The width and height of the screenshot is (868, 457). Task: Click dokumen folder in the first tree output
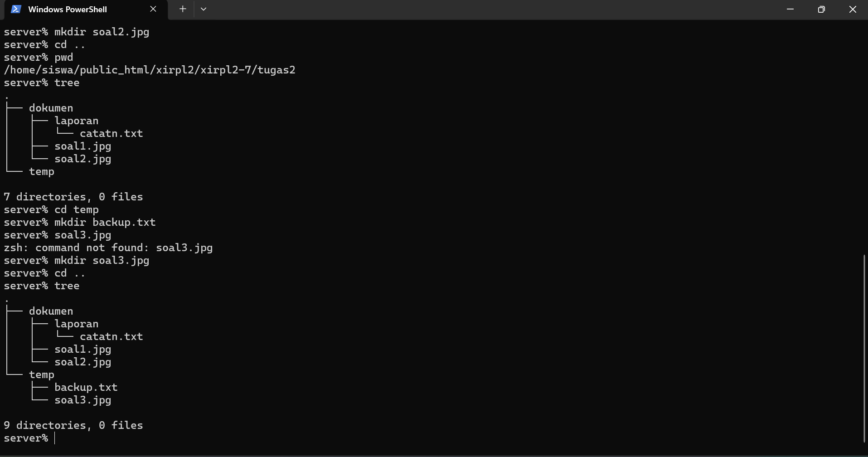click(51, 108)
